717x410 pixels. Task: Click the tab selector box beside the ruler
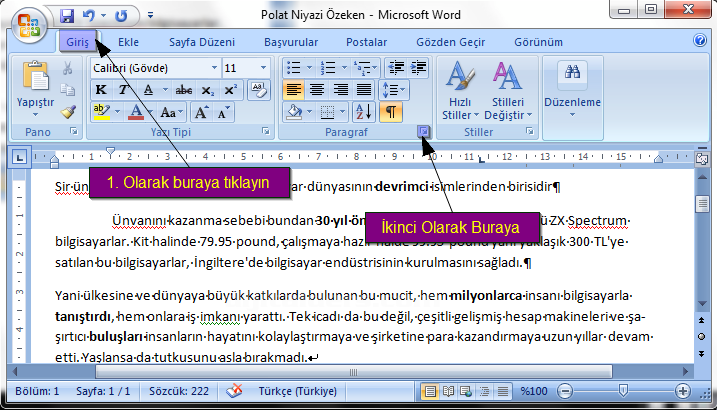19,158
